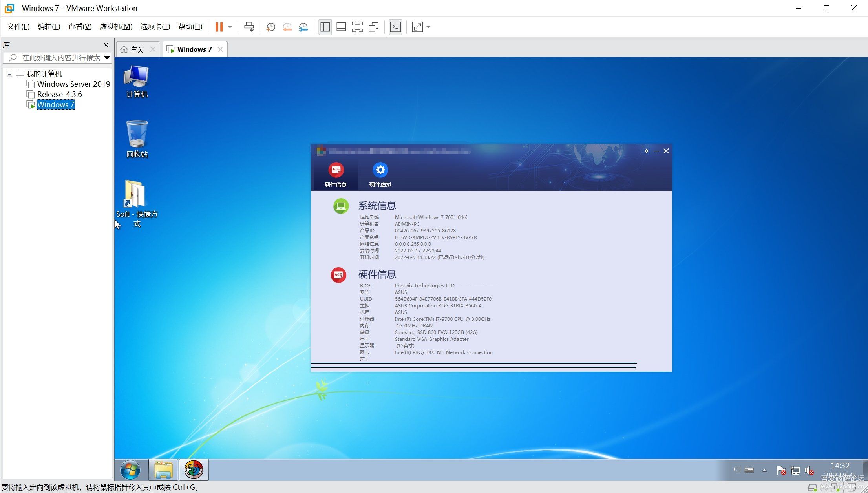Select Windows Server 2019 in the library
868x493 pixels.
click(x=73, y=84)
